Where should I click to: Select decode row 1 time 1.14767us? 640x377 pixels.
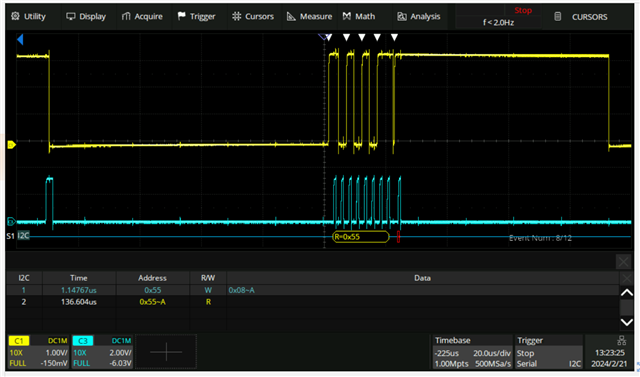coord(79,290)
